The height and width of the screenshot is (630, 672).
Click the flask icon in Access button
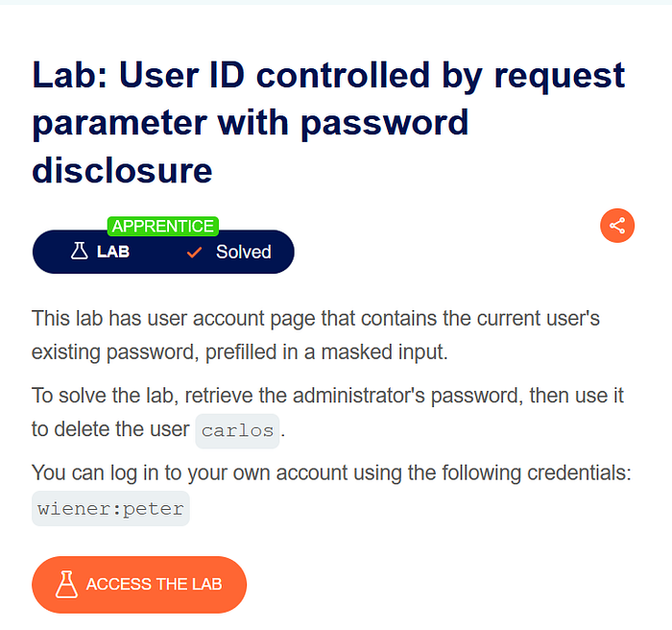pyautogui.click(x=66, y=584)
